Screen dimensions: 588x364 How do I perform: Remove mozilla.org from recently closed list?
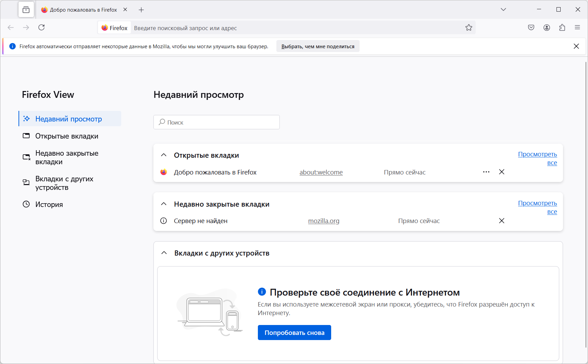click(x=502, y=221)
